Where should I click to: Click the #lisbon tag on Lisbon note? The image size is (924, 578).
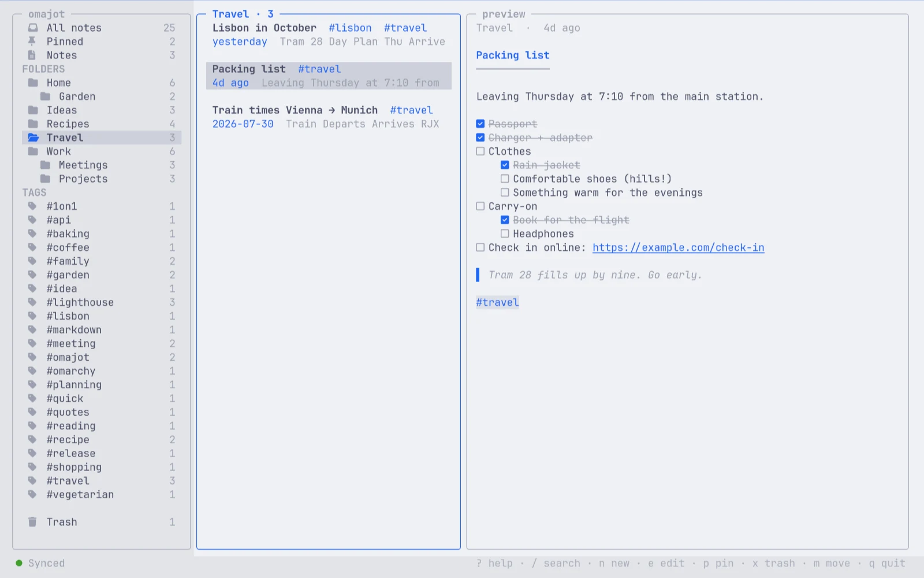[x=350, y=28]
